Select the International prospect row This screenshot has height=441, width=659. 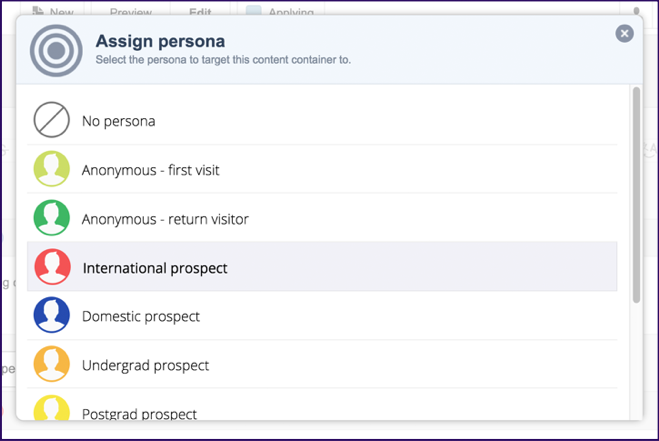pyautogui.click(x=322, y=267)
